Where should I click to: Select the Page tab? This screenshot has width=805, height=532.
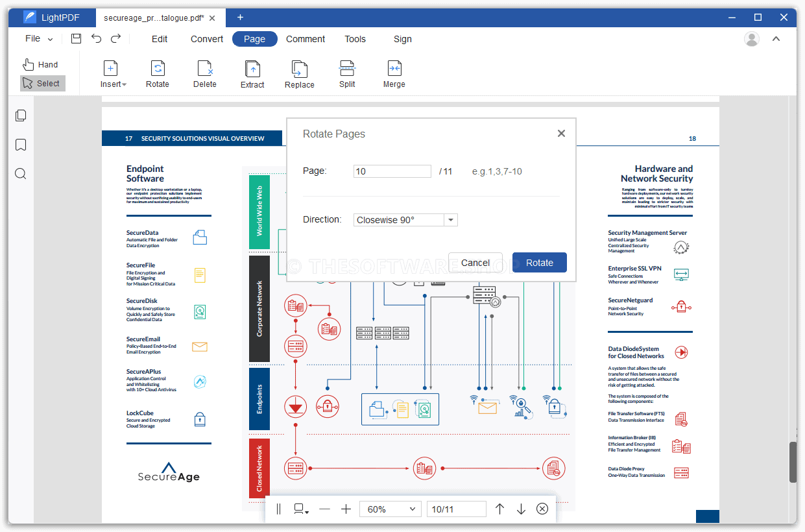(254, 39)
